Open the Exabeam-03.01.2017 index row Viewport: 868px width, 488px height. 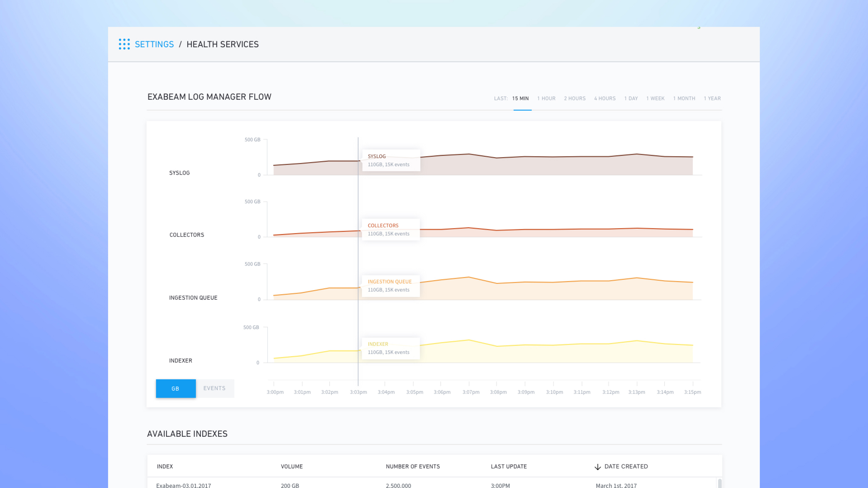[183, 485]
